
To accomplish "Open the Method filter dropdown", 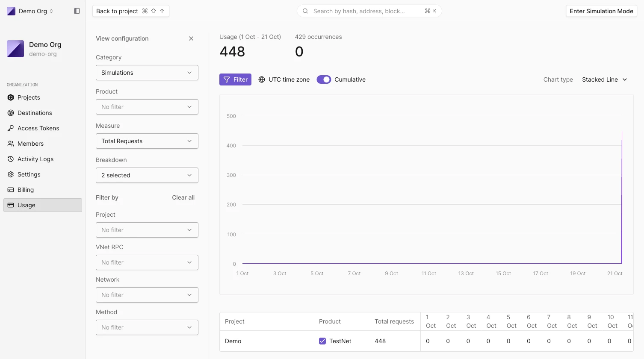I will (147, 327).
